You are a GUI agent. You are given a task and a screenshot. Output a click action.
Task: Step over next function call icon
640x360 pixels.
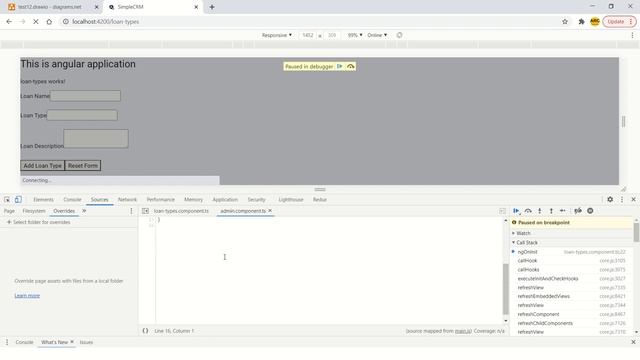(x=528, y=211)
